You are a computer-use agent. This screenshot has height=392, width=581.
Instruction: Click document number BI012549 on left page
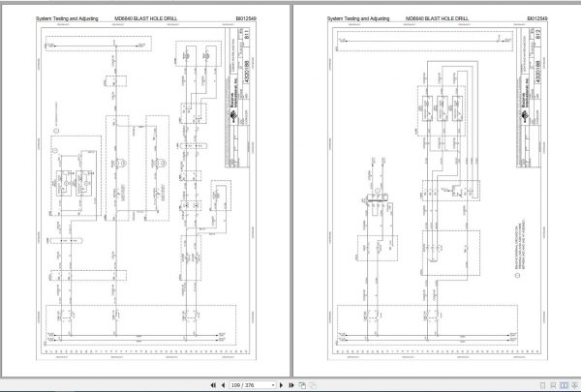246,18
